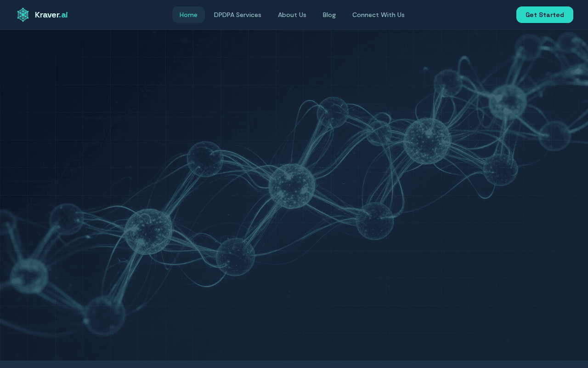Click the Kraver.ai brand name text
588x368 pixels.
point(51,15)
